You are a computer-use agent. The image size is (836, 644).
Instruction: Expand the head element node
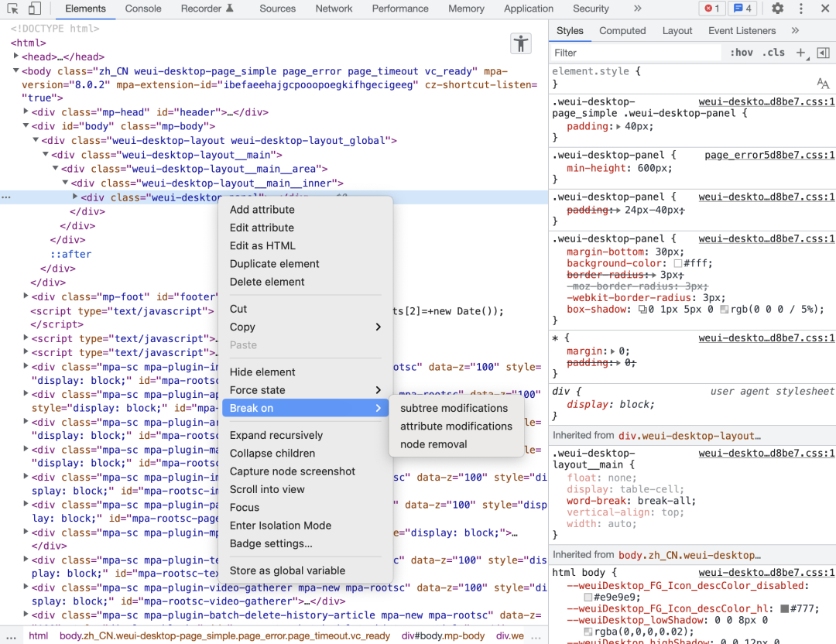16,56
